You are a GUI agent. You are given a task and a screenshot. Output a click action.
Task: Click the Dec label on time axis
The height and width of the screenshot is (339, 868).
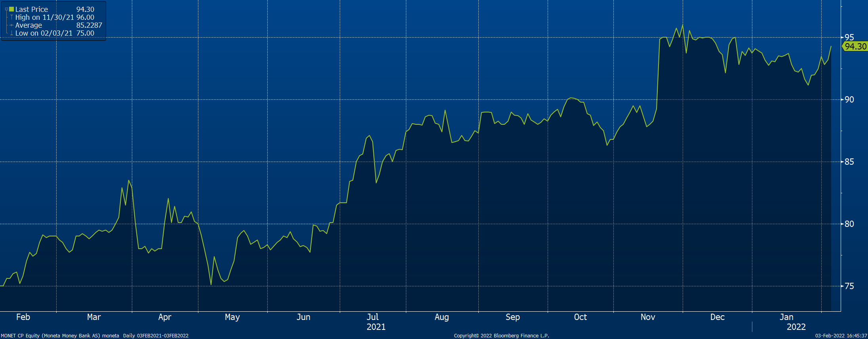pyautogui.click(x=718, y=317)
